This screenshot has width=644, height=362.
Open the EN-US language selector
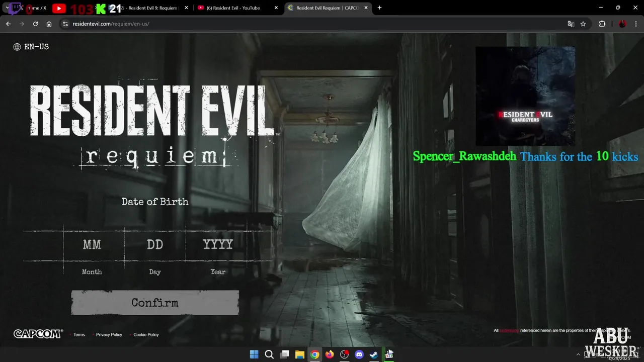tap(31, 47)
